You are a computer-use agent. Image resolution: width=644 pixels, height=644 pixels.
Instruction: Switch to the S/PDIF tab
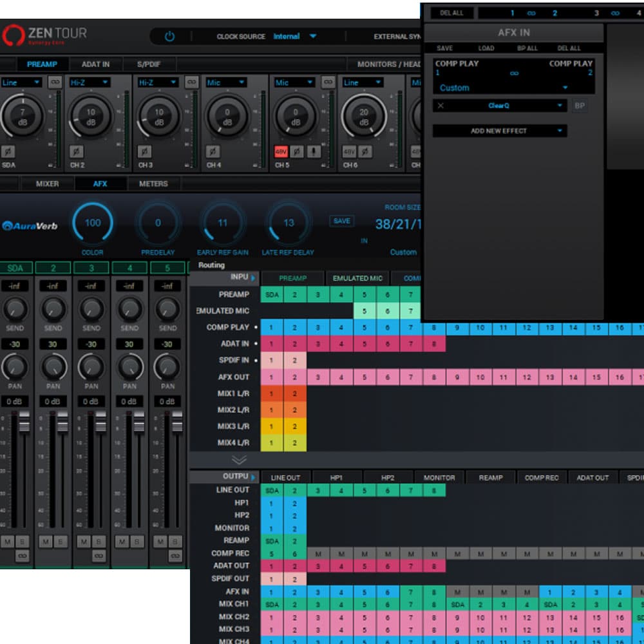coord(149,64)
